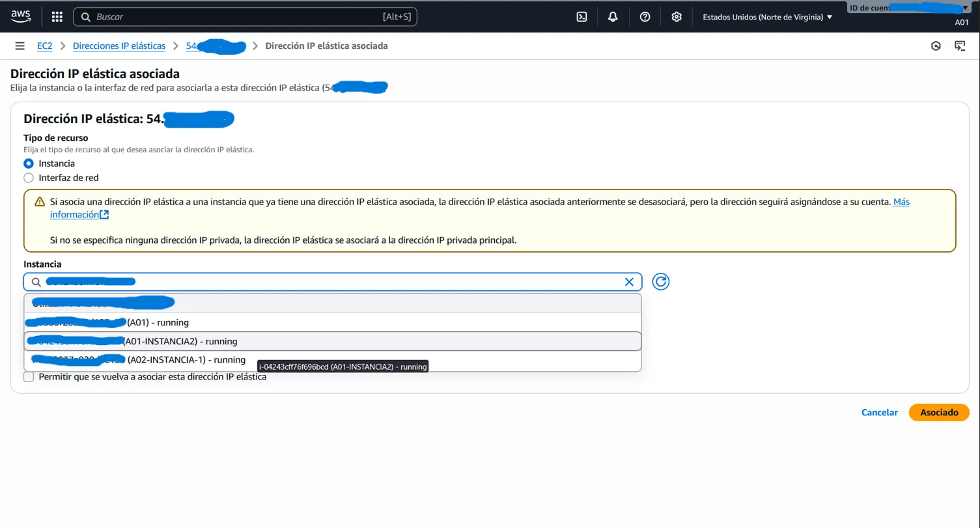Open the settings gear icon
The image size is (980, 528).
[x=677, y=17]
